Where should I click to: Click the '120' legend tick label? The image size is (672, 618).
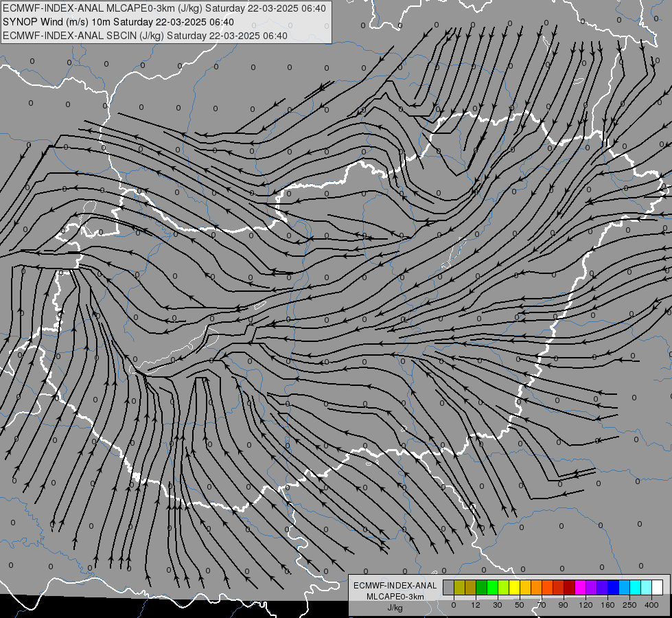point(586,605)
